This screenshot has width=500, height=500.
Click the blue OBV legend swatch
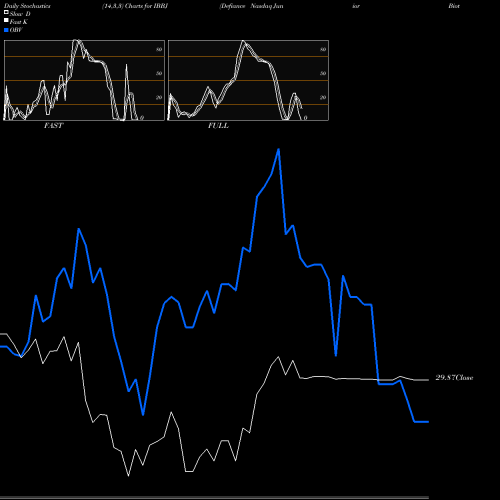tap(6, 30)
